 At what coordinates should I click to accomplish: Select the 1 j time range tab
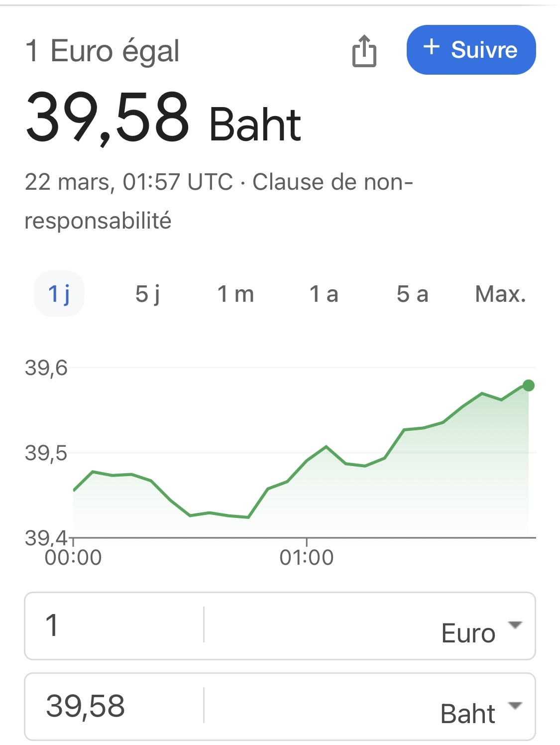[x=59, y=293]
